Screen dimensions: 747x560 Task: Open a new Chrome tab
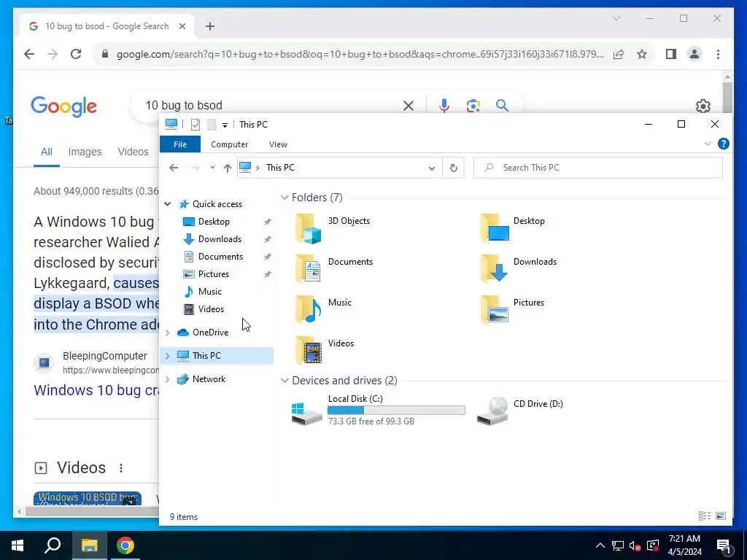click(x=210, y=26)
